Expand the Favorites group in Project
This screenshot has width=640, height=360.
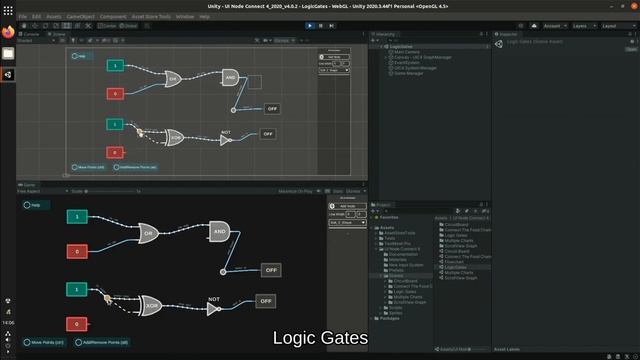(371, 218)
